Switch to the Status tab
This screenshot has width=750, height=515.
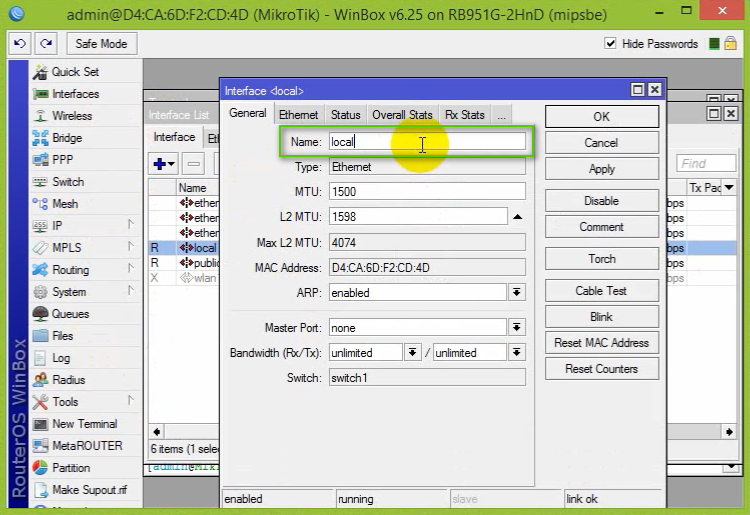click(x=345, y=115)
